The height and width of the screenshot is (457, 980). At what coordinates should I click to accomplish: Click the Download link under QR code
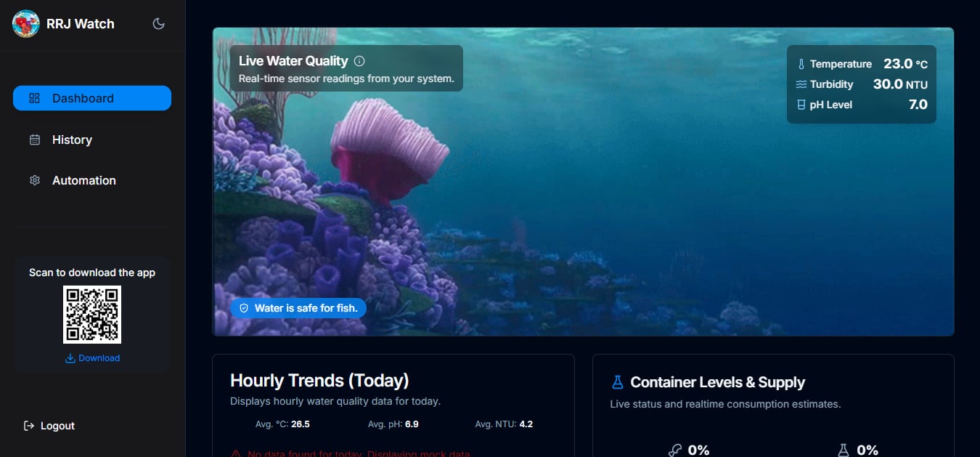[x=92, y=358]
